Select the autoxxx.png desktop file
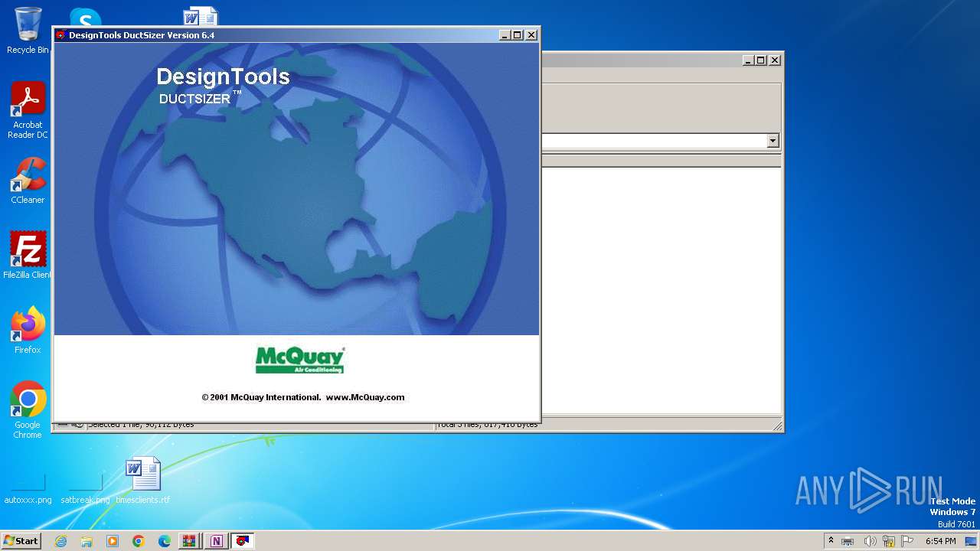The image size is (980, 551). [x=28, y=488]
